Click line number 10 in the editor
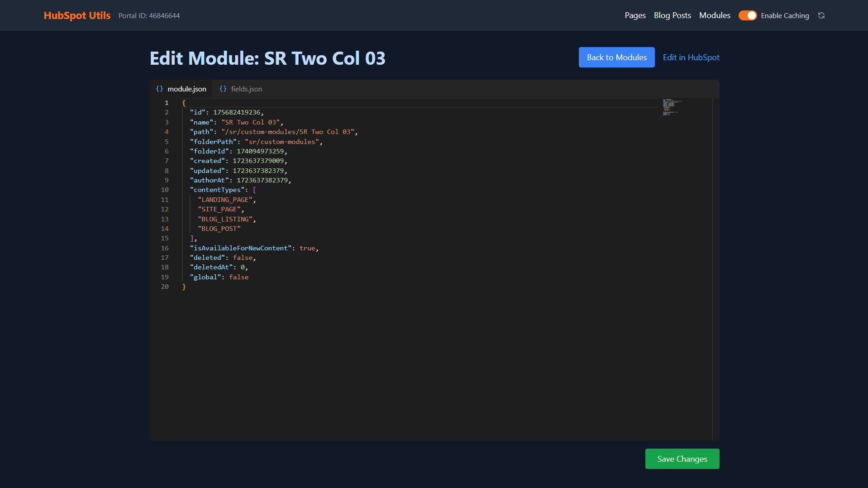 (x=164, y=190)
